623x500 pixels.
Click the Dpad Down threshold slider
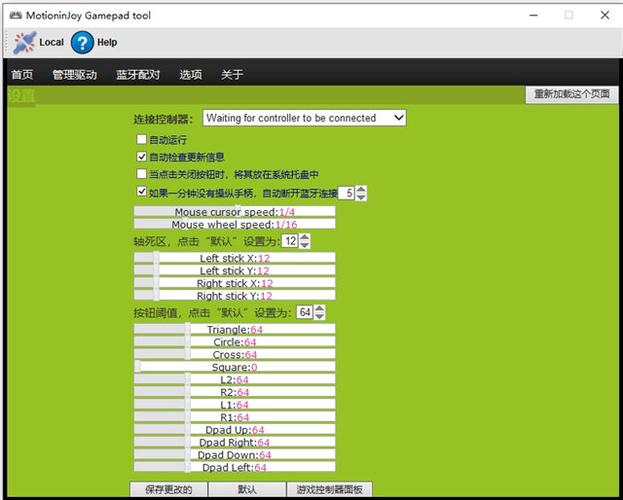pyautogui.click(x=234, y=454)
